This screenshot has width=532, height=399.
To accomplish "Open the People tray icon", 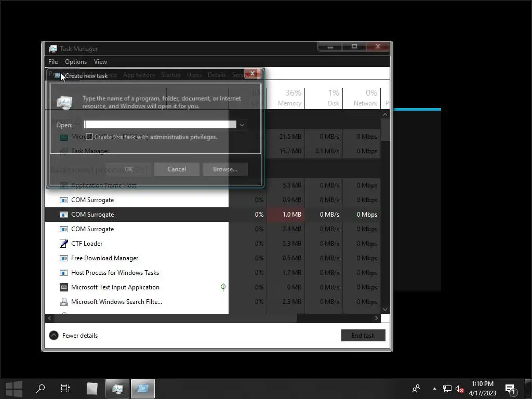I will 416,389.
